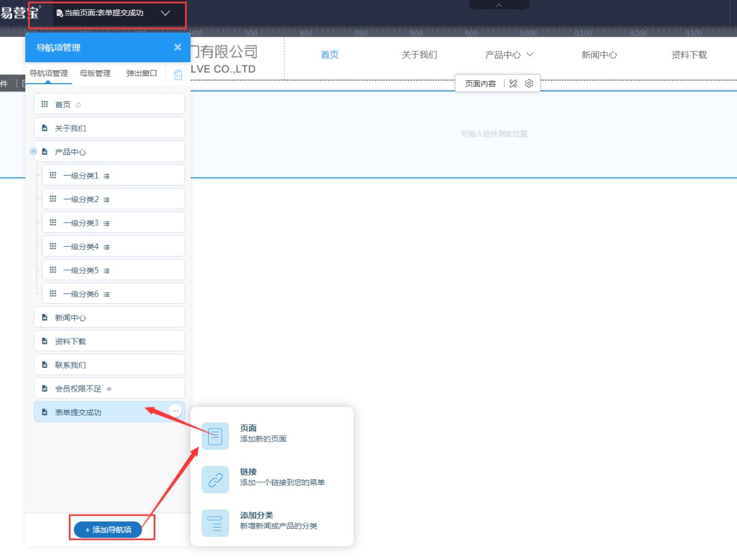Collapse the 产品中心 tree node
The height and width of the screenshot is (560, 737).
point(34,152)
